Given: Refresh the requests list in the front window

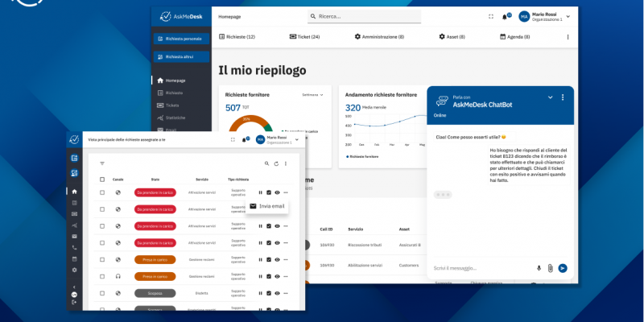Looking at the screenshot, I should (x=276, y=163).
